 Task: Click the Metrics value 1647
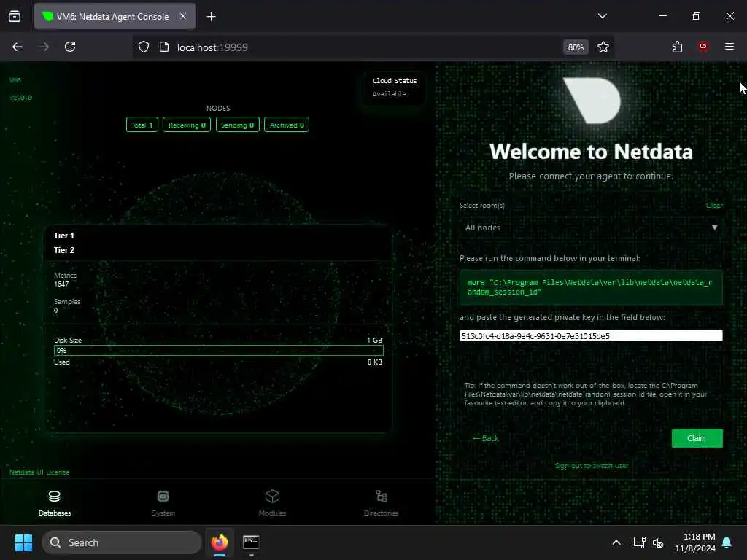click(61, 284)
